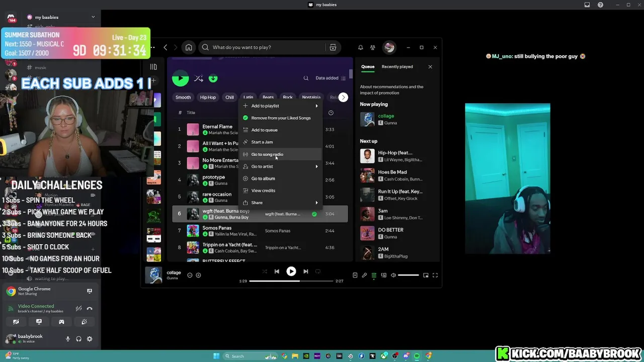Switch to the Recently played tab
Image resolution: width=644 pixels, height=362 pixels.
click(x=397, y=66)
